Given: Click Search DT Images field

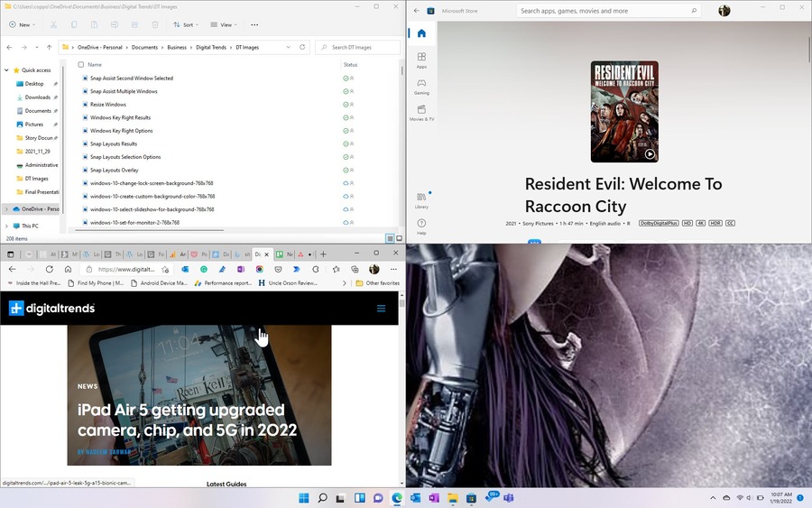Looking at the screenshot, I should coord(357,47).
